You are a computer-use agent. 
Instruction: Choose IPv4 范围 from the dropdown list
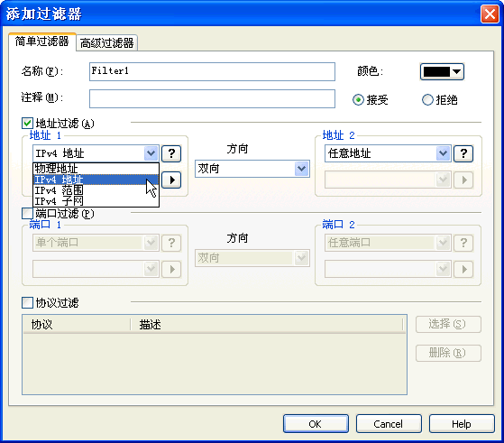click(x=96, y=190)
